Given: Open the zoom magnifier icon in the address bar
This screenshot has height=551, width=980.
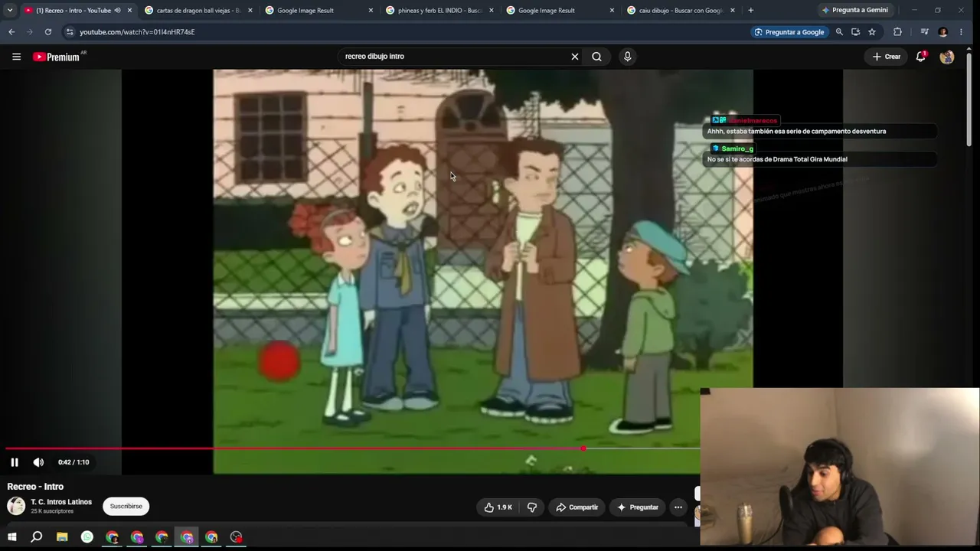Looking at the screenshot, I should pyautogui.click(x=839, y=32).
